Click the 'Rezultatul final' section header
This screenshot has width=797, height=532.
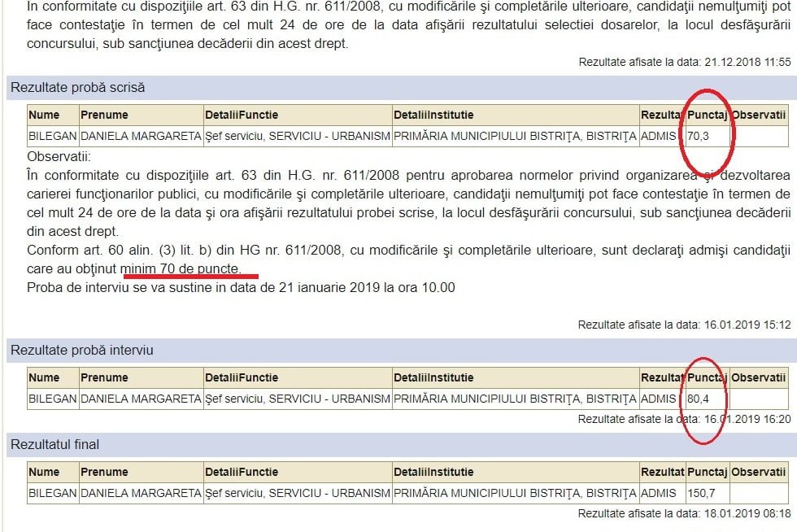point(54,444)
